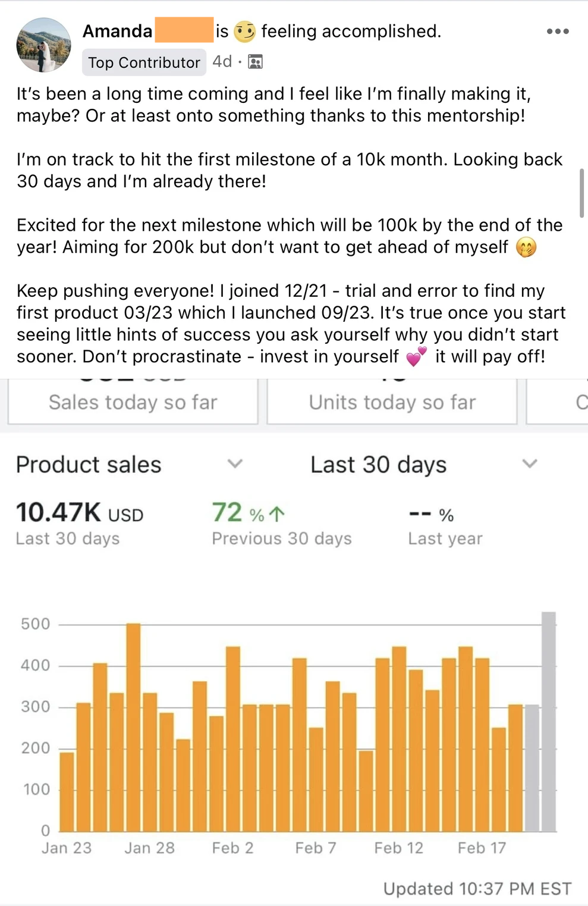Expand the Last 30 days dropdown chevron

point(529,463)
